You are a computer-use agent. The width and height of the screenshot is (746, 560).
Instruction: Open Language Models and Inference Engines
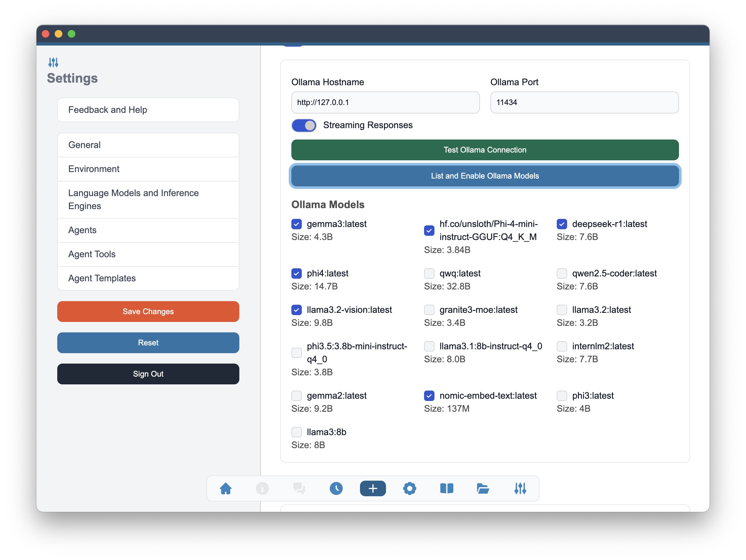click(x=148, y=200)
